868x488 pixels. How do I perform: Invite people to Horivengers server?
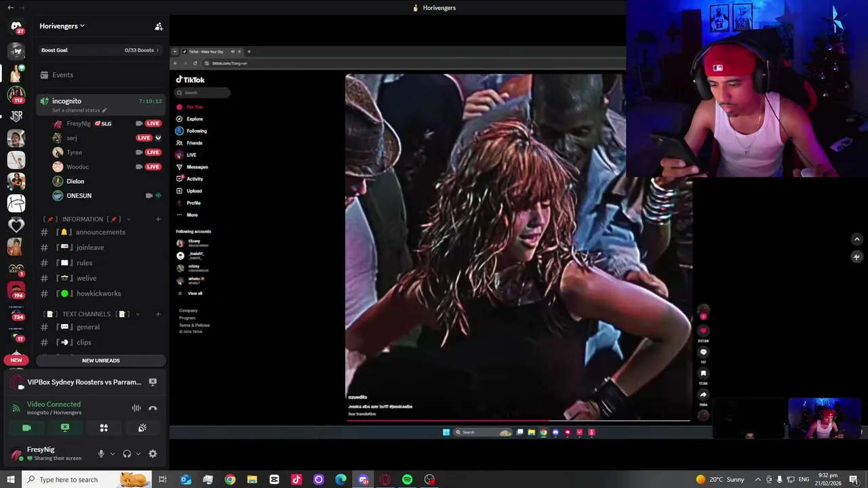(x=159, y=26)
